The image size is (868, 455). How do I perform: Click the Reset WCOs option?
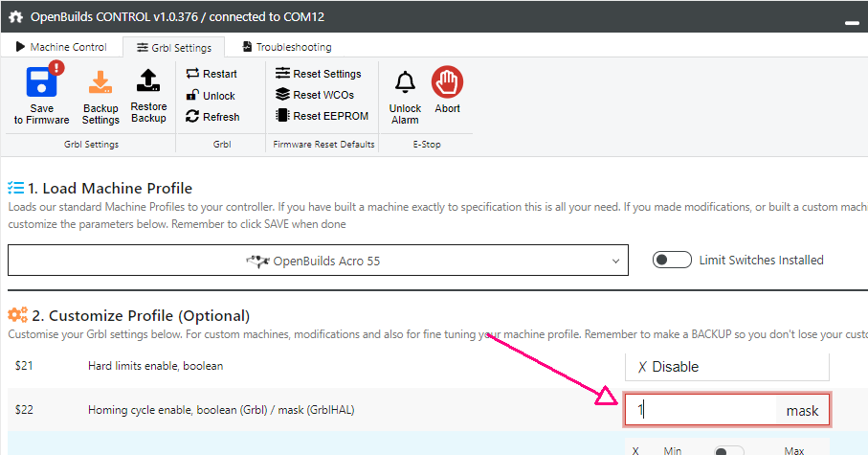click(x=315, y=95)
